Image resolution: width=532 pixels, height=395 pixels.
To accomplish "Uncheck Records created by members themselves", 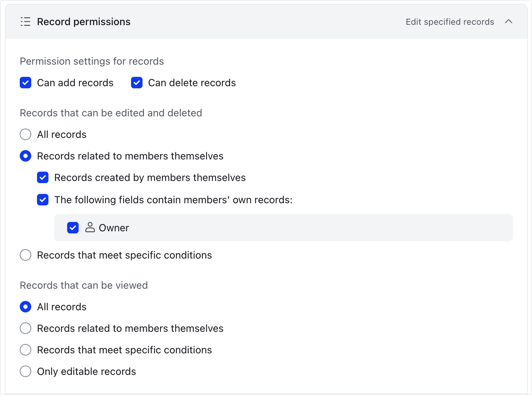I will click(43, 177).
